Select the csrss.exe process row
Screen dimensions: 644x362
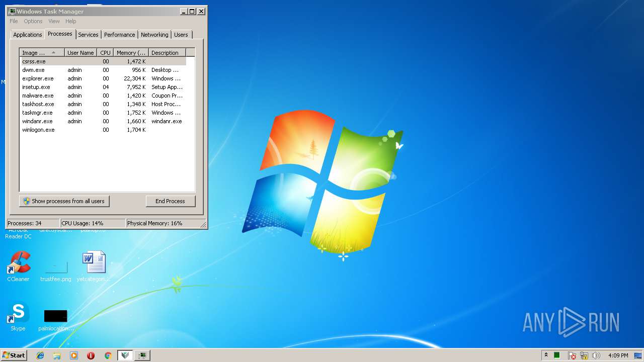point(103,61)
